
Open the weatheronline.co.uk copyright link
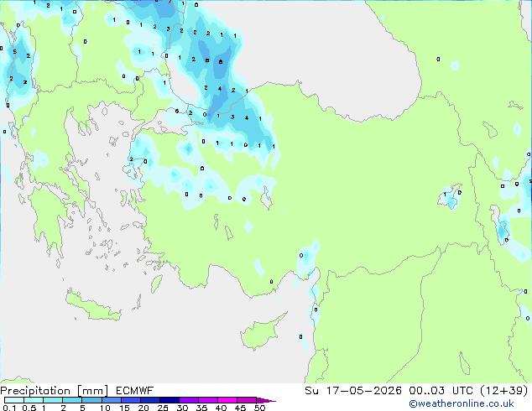pyautogui.click(x=462, y=403)
